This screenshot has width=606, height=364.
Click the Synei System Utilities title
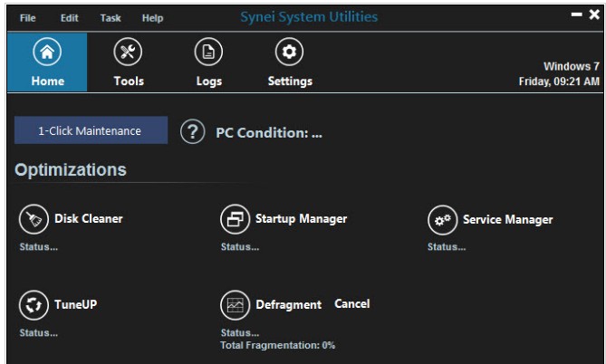click(x=309, y=17)
